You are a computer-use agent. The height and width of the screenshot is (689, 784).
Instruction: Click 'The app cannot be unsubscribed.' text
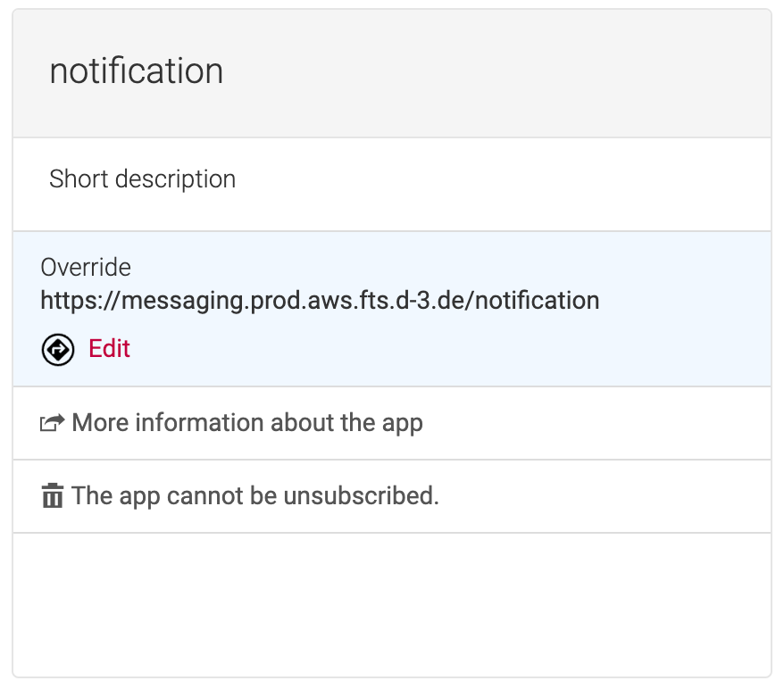coord(254,495)
